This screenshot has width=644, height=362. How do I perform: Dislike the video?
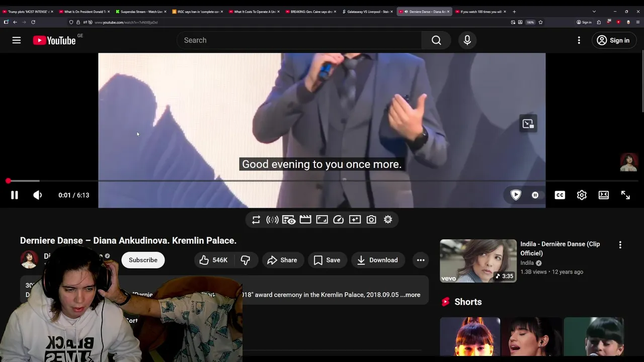pos(246,260)
